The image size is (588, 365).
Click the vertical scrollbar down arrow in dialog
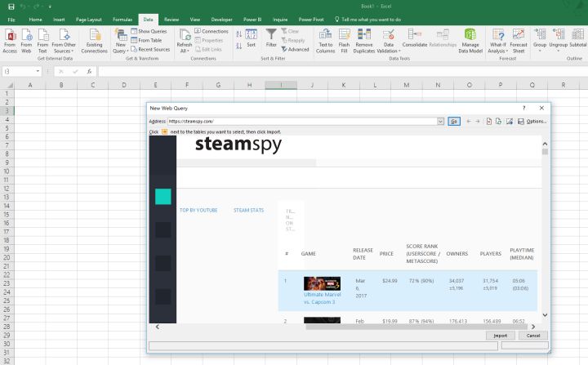click(x=545, y=315)
